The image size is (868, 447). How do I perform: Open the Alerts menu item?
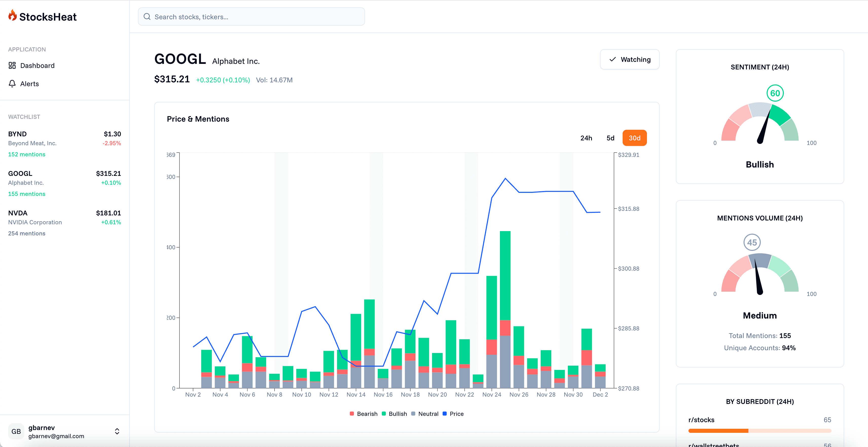pyautogui.click(x=29, y=84)
